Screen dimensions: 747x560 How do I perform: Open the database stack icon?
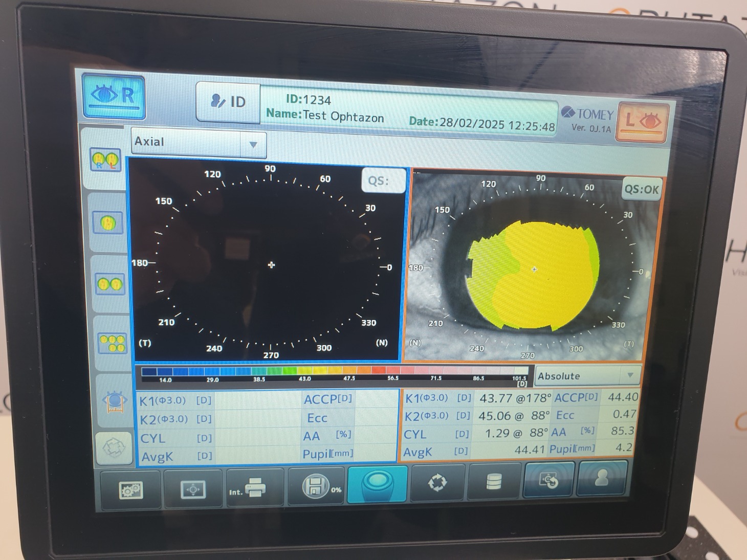pyautogui.click(x=494, y=481)
